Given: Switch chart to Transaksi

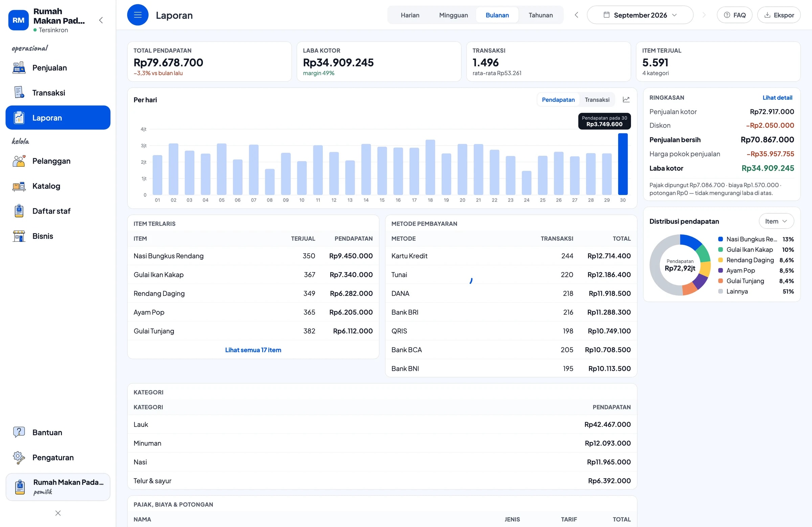Looking at the screenshot, I should point(597,99).
